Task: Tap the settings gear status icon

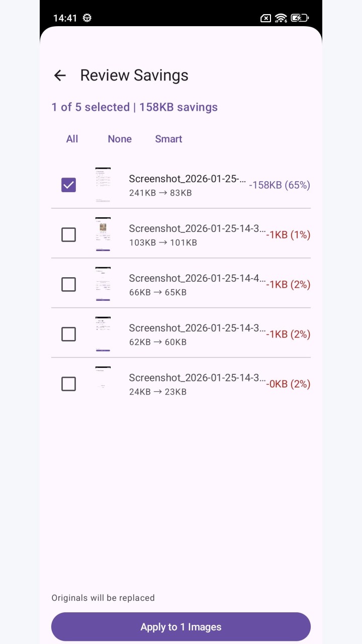Action: click(x=87, y=18)
